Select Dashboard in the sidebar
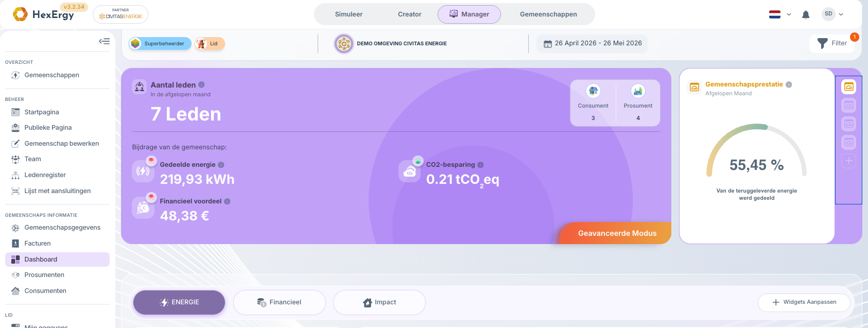 coord(57,260)
